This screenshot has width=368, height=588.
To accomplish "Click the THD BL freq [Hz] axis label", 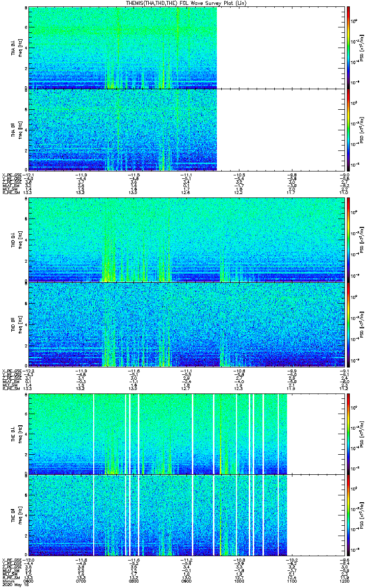I will click(20, 241).
